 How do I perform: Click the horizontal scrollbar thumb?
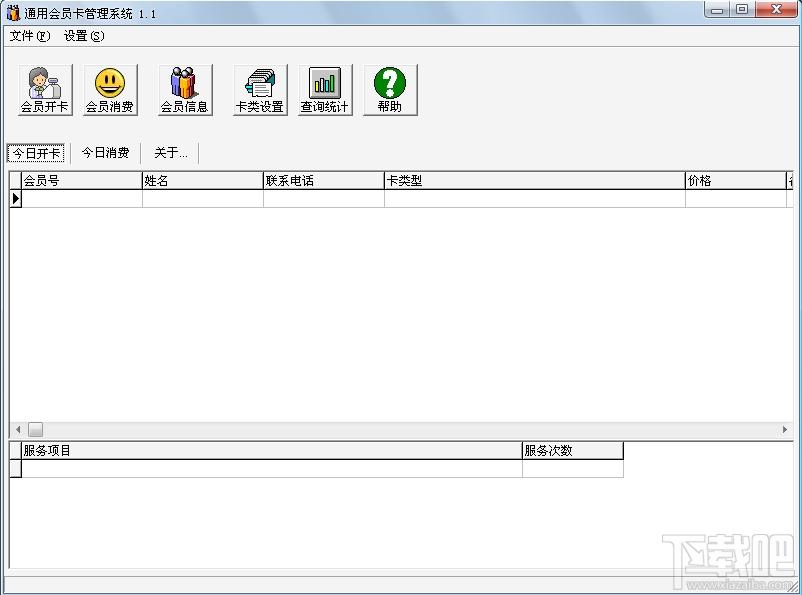(x=35, y=429)
